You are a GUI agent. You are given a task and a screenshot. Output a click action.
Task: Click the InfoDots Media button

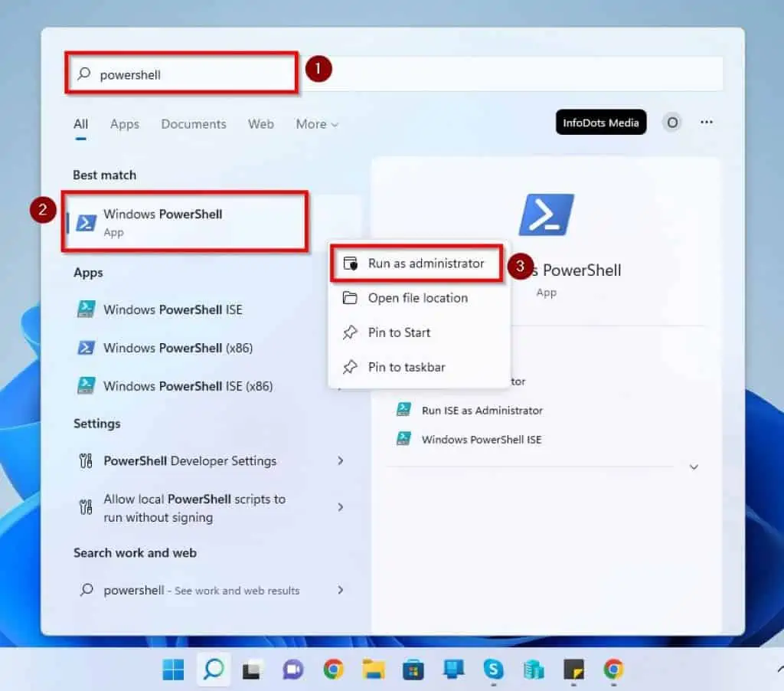(600, 121)
